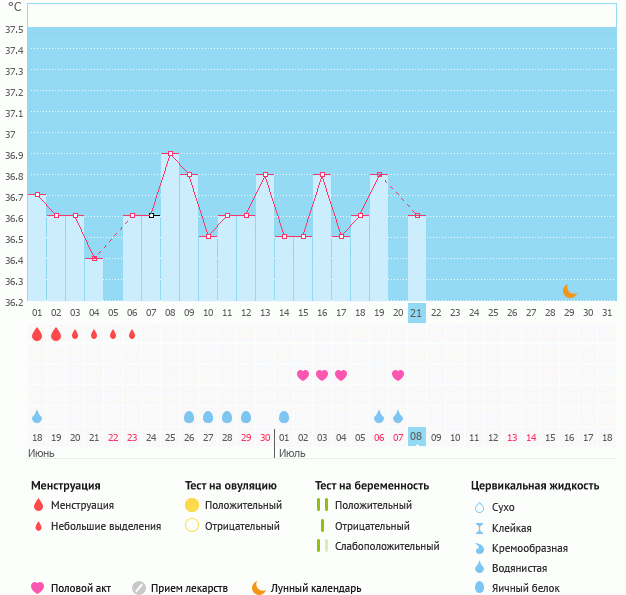Click the watery fluid drop on day 19
This screenshot has width=626, height=595.
[x=379, y=416]
